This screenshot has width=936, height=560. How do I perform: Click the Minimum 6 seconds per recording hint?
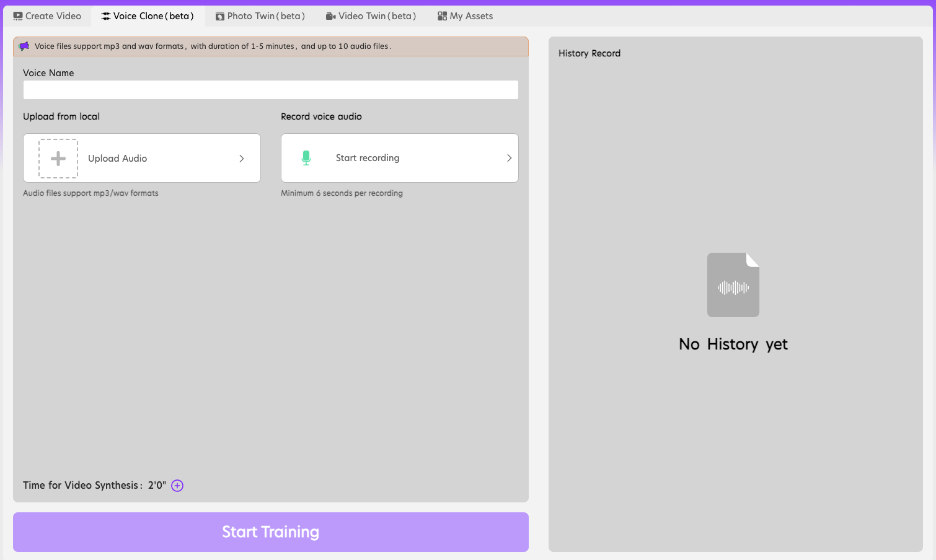pos(342,193)
